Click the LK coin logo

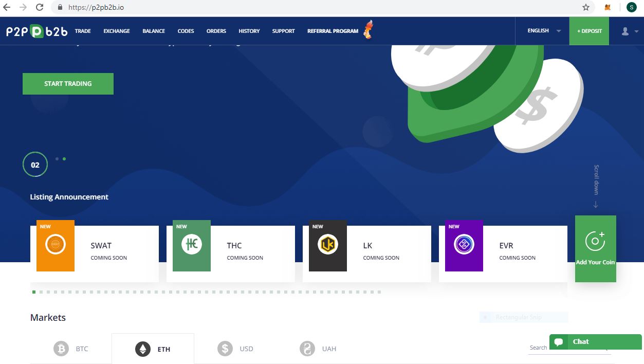pos(328,245)
